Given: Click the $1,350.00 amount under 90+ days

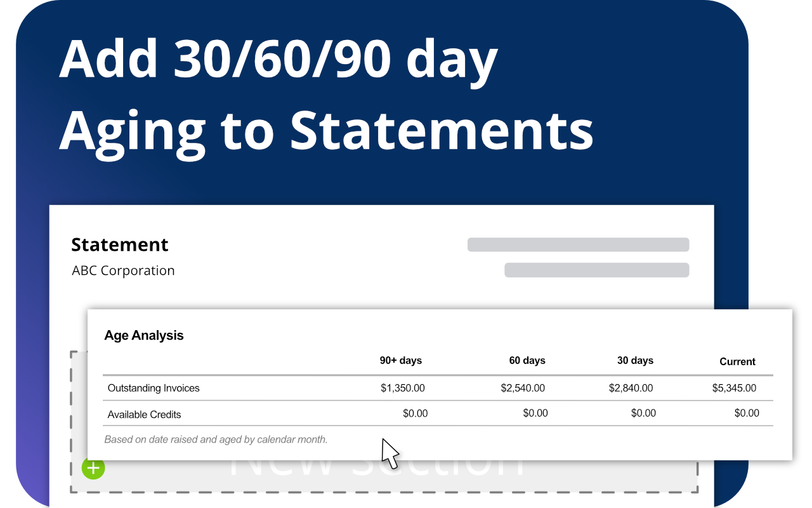Looking at the screenshot, I should point(403,388).
